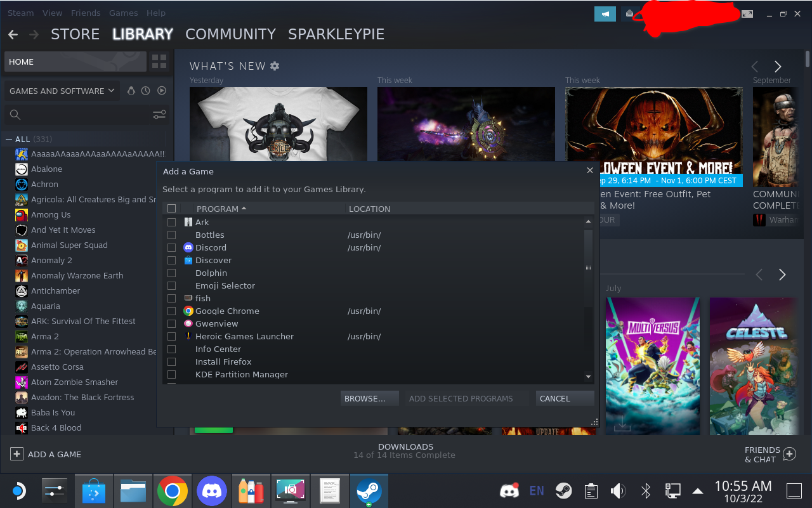The height and width of the screenshot is (508, 812).
Task: Click ADD SELECTED PROGRAMS button
Action: point(467,398)
